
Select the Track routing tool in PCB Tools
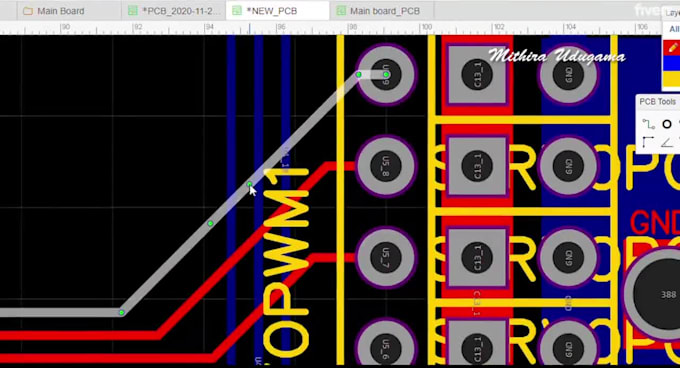coord(648,124)
